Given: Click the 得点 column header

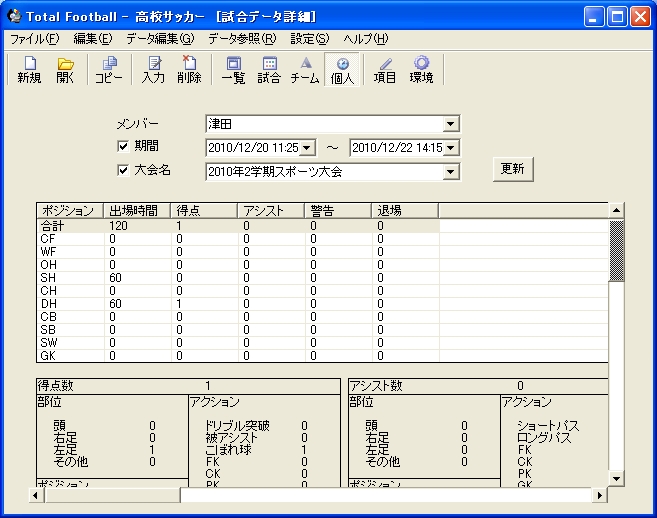Looking at the screenshot, I should click(204, 210).
